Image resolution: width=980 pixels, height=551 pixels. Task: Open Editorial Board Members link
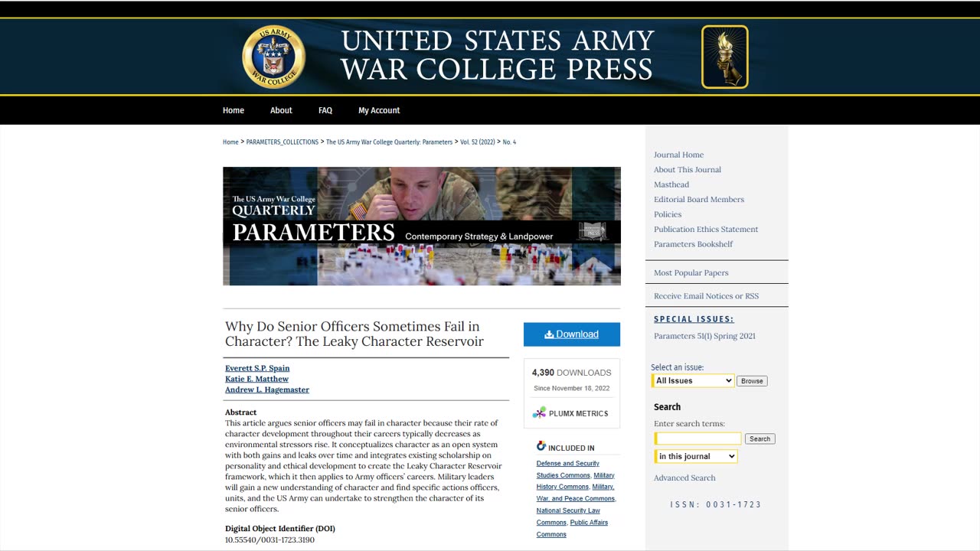point(699,200)
